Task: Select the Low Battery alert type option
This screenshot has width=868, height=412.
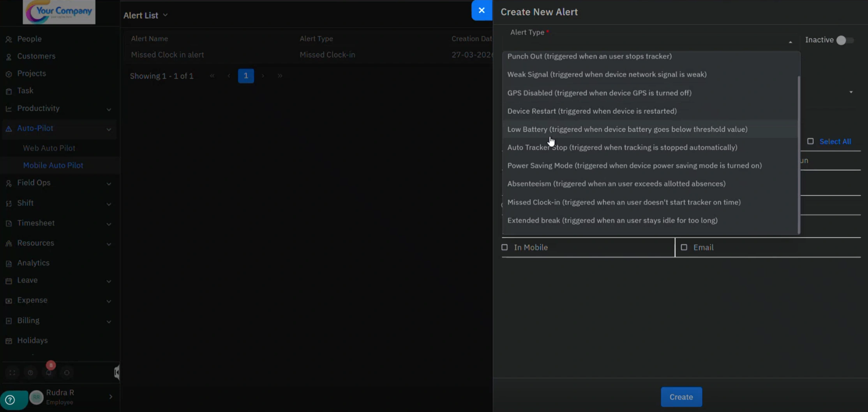Action: 627,129
